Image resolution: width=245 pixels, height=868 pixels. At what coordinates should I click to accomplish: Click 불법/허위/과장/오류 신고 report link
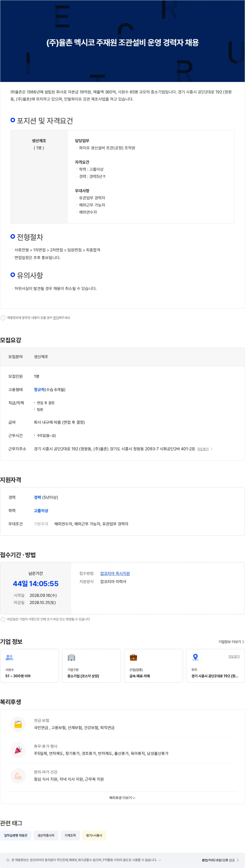tap(220, 860)
